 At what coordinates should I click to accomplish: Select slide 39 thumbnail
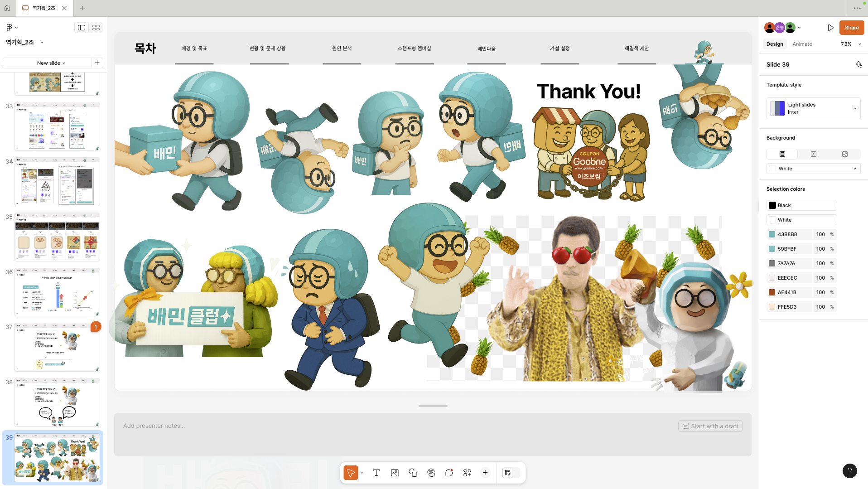click(x=57, y=458)
